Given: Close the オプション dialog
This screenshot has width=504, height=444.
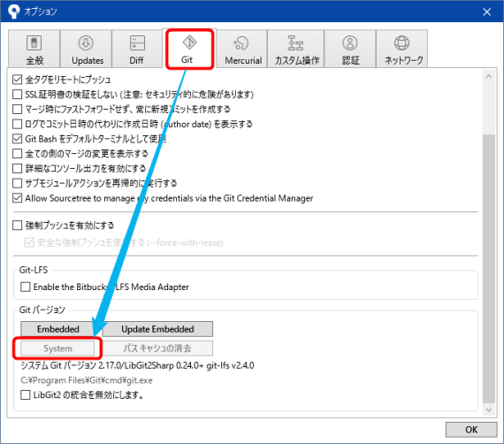Looking at the screenshot, I should pos(487,11).
